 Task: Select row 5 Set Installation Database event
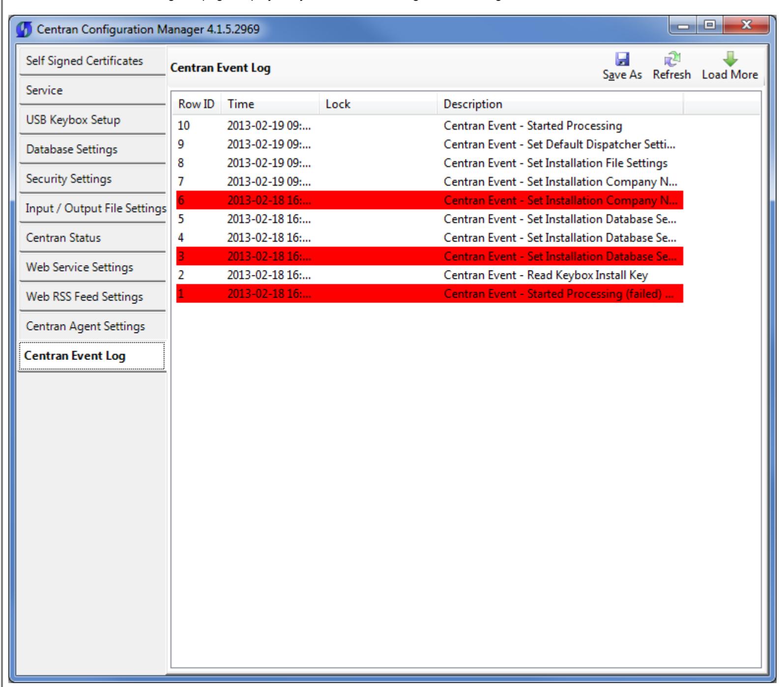tap(430, 219)
